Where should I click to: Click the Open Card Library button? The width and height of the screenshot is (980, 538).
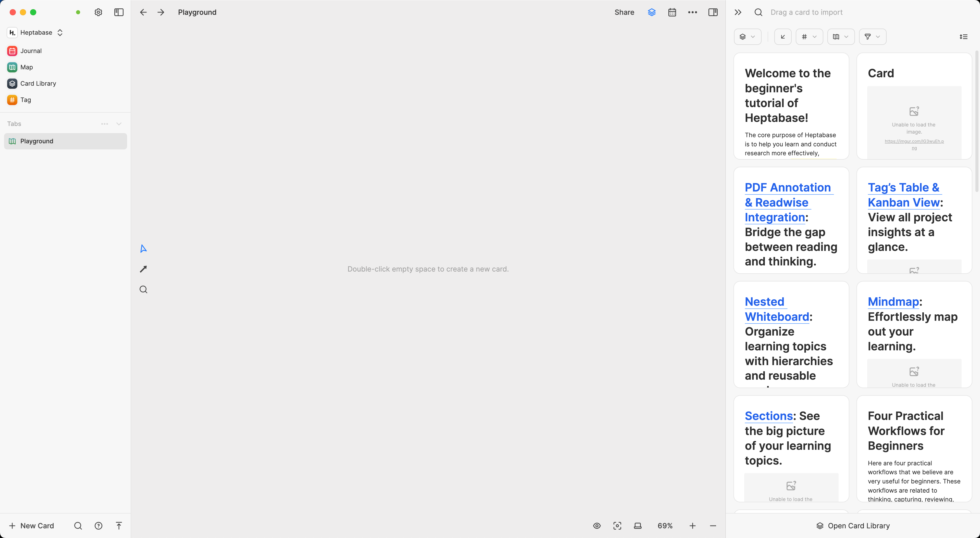click(853, 526)
